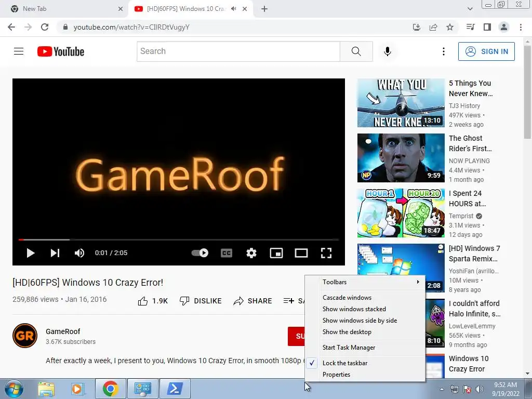Open Chrome three-dot menu
The height and width of the screenshot is (399, 532).
click(x=521, y=27)
